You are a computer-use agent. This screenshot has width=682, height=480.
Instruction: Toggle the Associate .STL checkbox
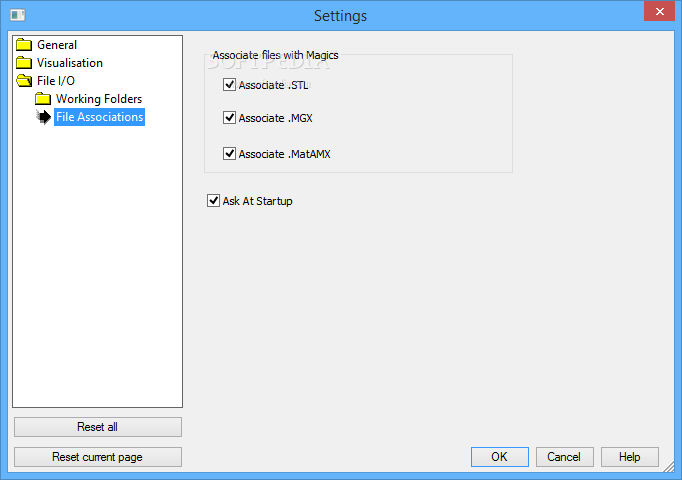tap(229, 84)
